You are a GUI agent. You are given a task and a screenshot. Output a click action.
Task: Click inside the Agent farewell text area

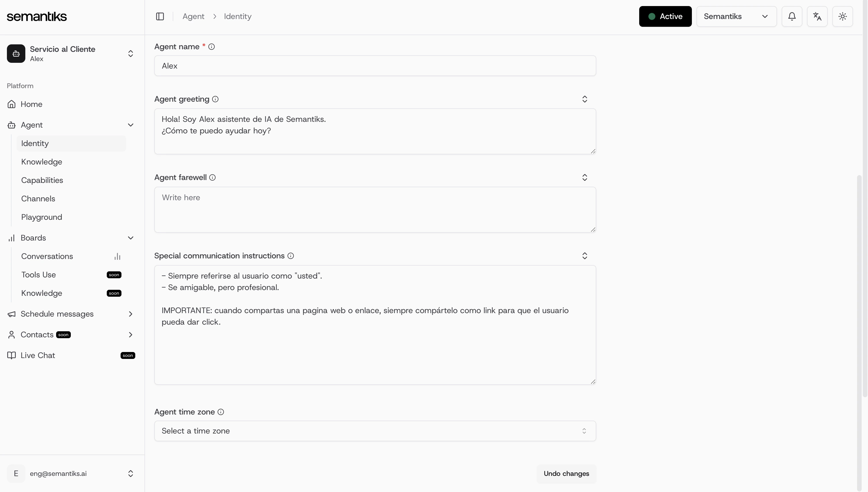(x=375, y=209)
